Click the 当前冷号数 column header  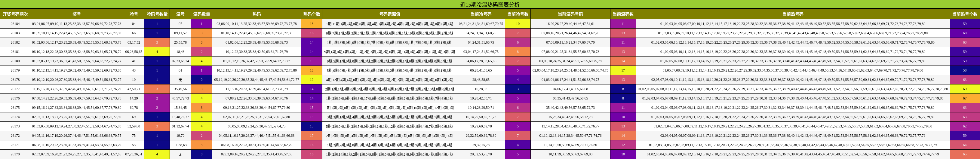518,14
